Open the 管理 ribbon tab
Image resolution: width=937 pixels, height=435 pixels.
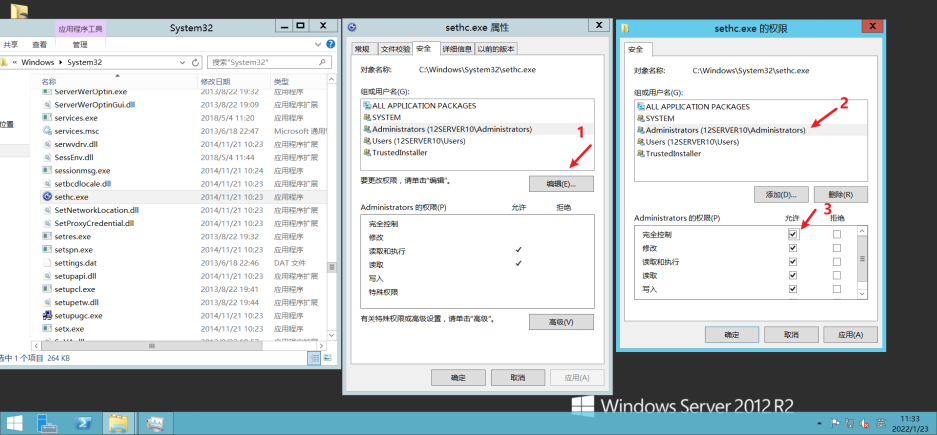(x=80, y=44)
